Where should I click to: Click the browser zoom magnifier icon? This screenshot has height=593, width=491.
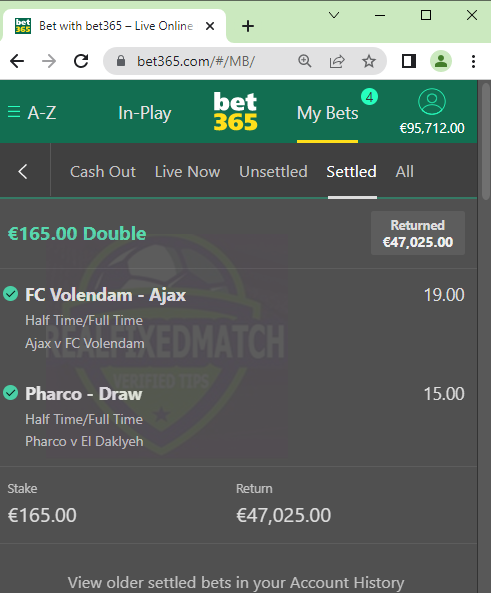[305, 61]
